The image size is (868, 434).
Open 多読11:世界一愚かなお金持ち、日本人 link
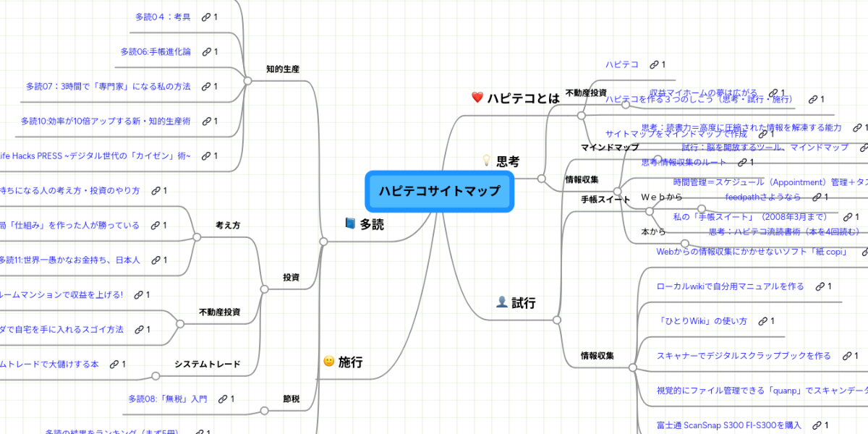coord(69,260)
